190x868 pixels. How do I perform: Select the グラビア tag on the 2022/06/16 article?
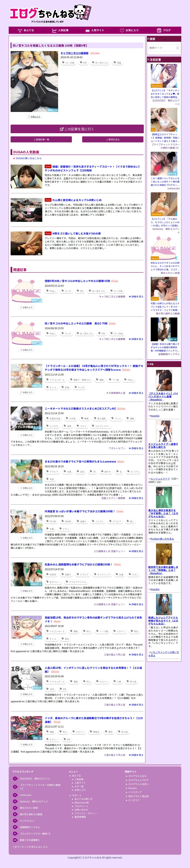coord(52,472)
